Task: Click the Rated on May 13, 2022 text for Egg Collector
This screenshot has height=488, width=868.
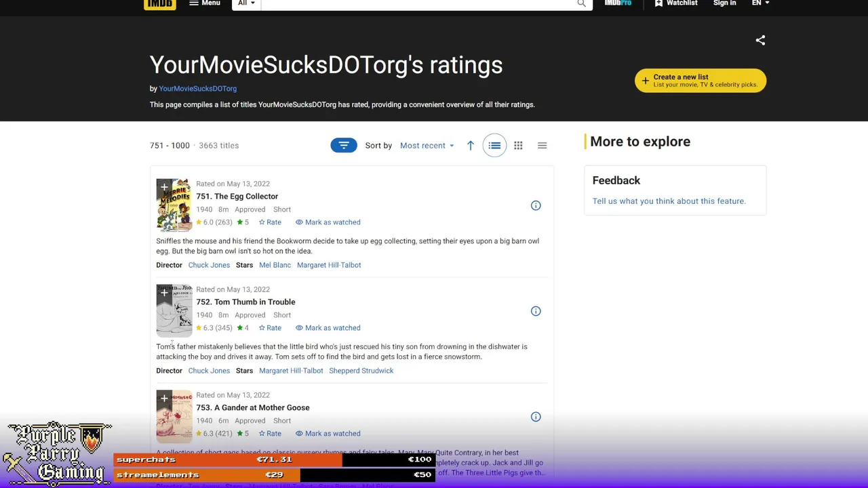Action: coord(233,184)
